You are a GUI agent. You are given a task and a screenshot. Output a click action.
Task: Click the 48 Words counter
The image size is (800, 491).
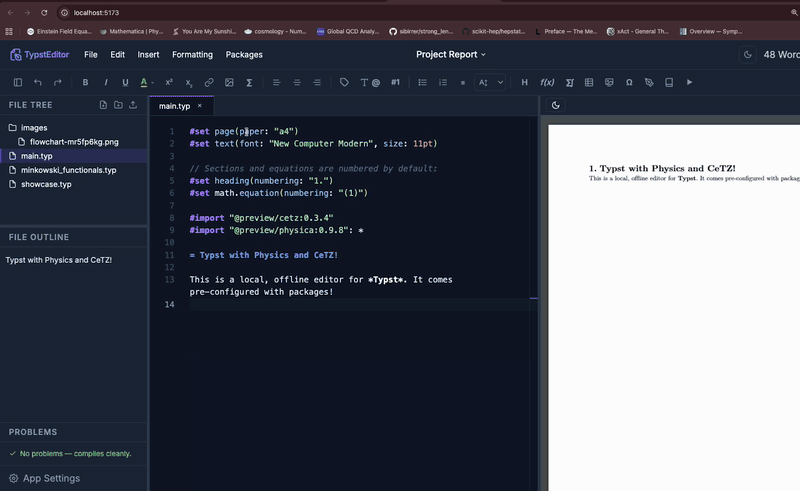[781, 55]
